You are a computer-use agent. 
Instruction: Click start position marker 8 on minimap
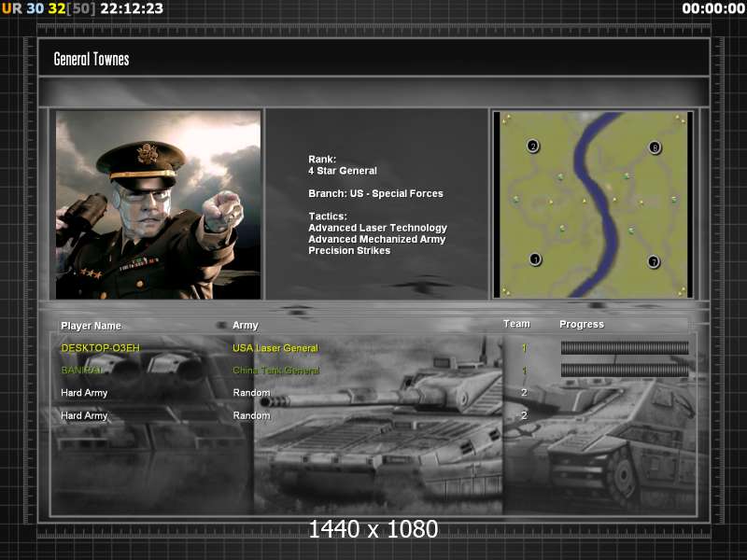point(655,147)
